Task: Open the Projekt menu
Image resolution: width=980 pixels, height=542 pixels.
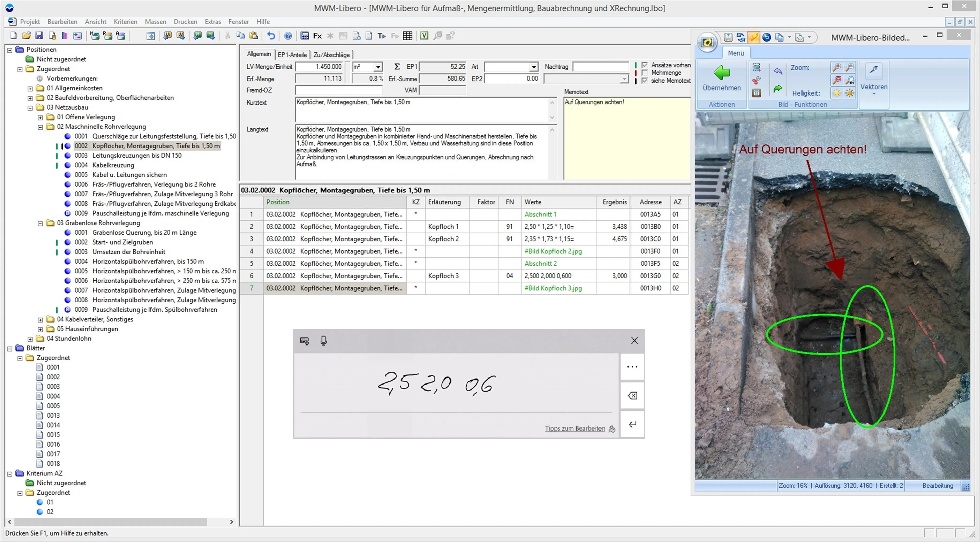Action: [30, 22]
